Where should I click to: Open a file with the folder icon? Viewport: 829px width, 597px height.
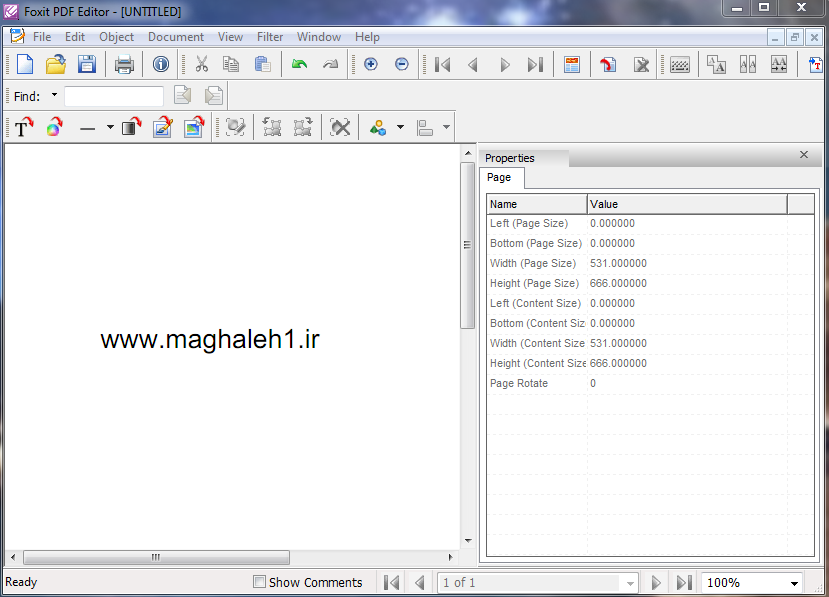pyautogui.click(x=56, y=65)
